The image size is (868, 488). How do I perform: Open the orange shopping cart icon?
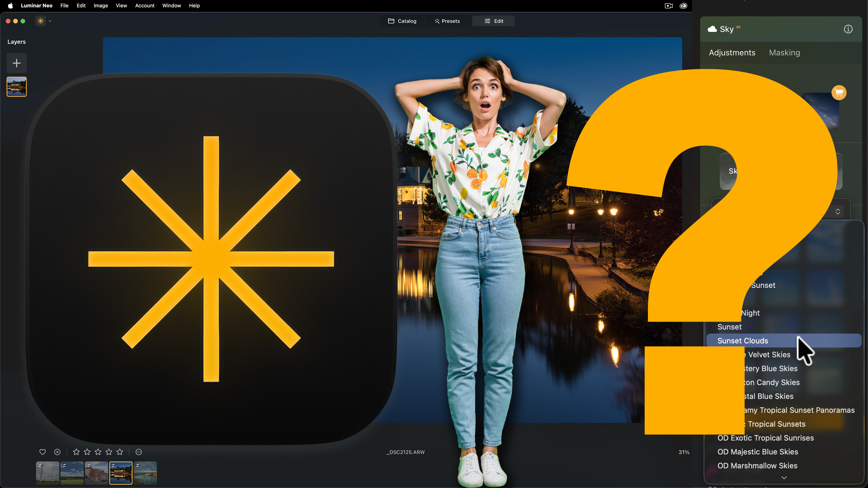click(x=839, y=93)
